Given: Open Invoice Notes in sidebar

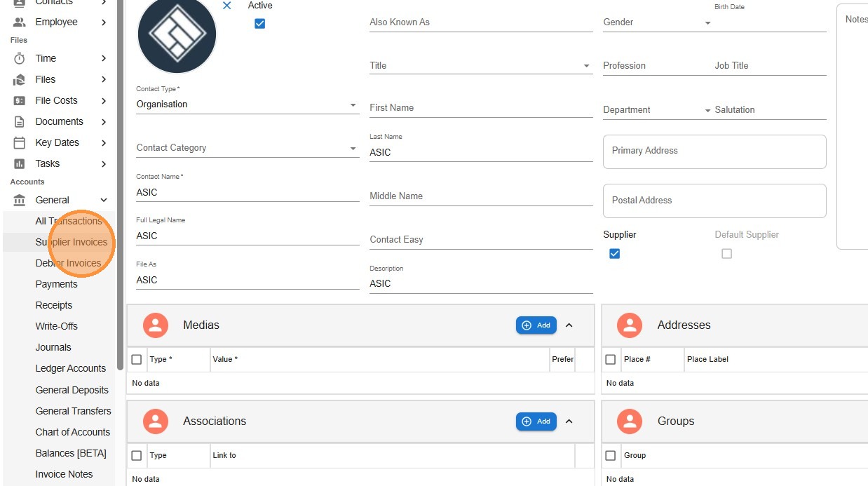Looking at the screenshot, I should click(x=64, y=474).
